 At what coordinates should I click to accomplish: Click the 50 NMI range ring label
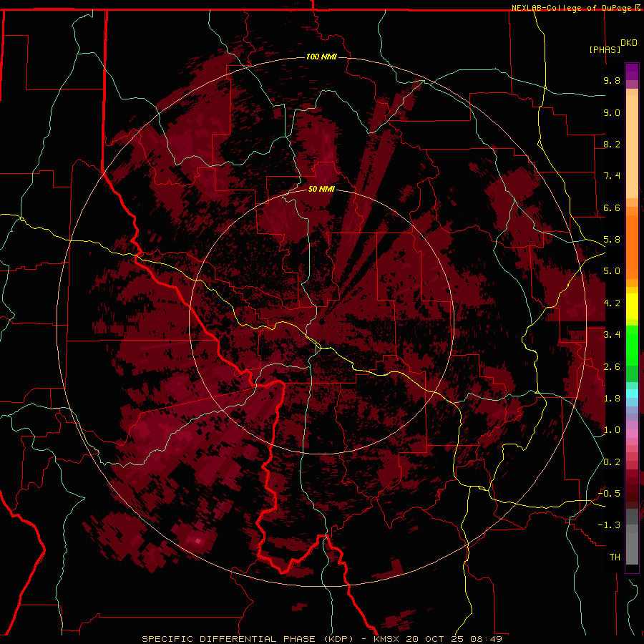321,189
